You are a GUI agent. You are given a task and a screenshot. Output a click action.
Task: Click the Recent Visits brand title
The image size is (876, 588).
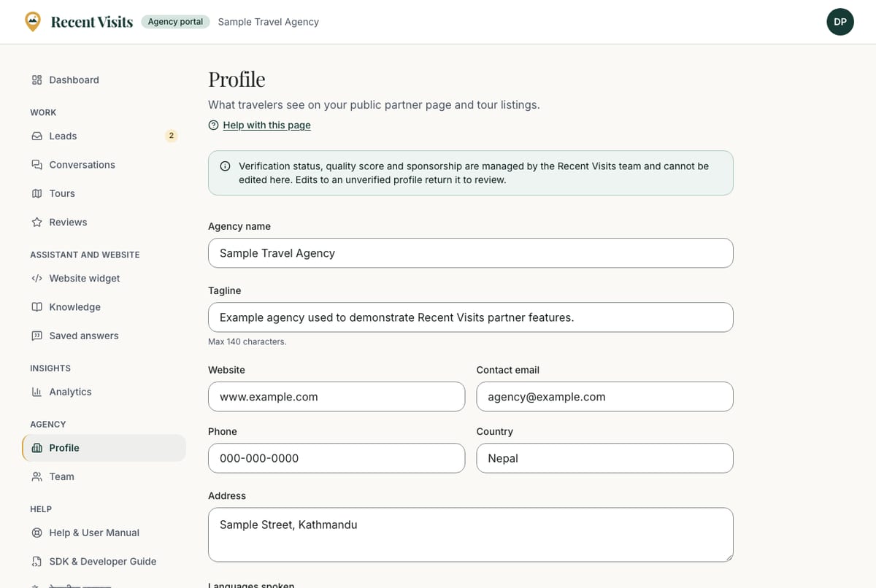pyautogui.click(x=91, y=22)
